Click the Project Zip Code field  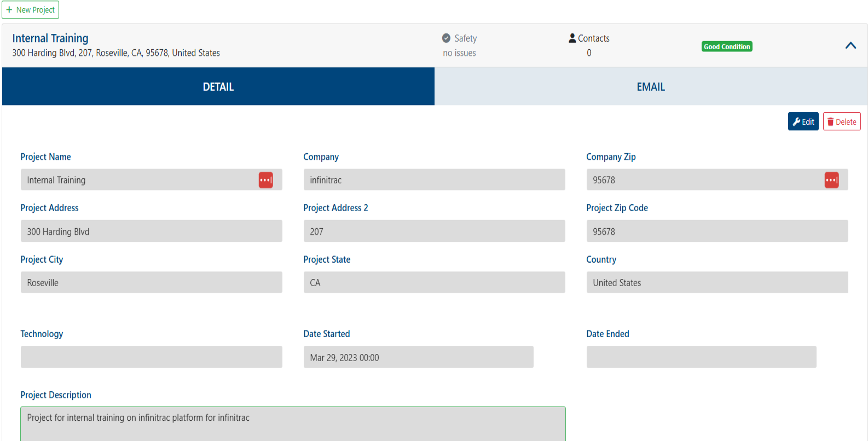(717, 231)
